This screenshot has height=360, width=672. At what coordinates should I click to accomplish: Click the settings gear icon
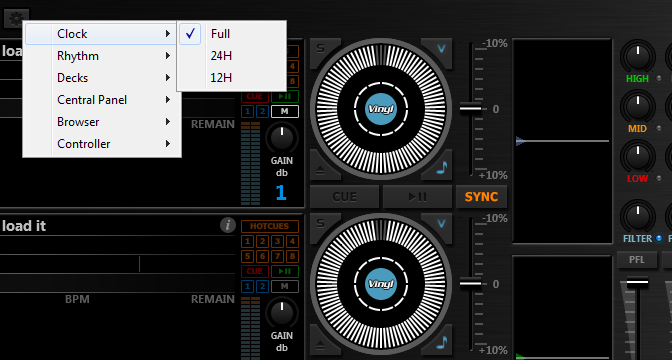click(16, 18)
